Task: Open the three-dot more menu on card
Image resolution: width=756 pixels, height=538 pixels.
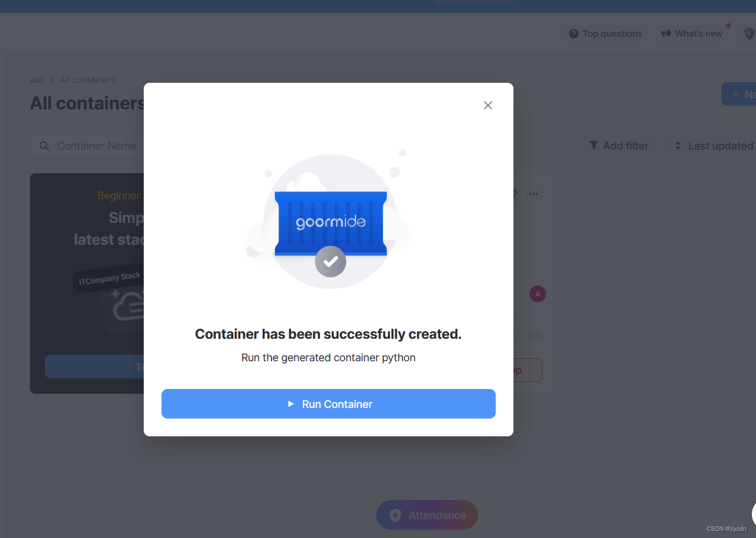Action: coord(534,193)
